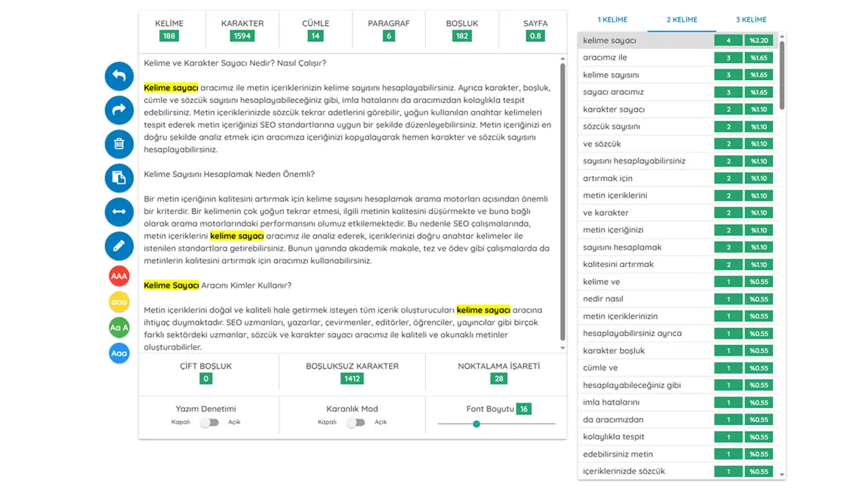The width and height of the screenshot is (868, 488).
Task: Adjust the Font Boyutu slider
Action: (477, 424)
